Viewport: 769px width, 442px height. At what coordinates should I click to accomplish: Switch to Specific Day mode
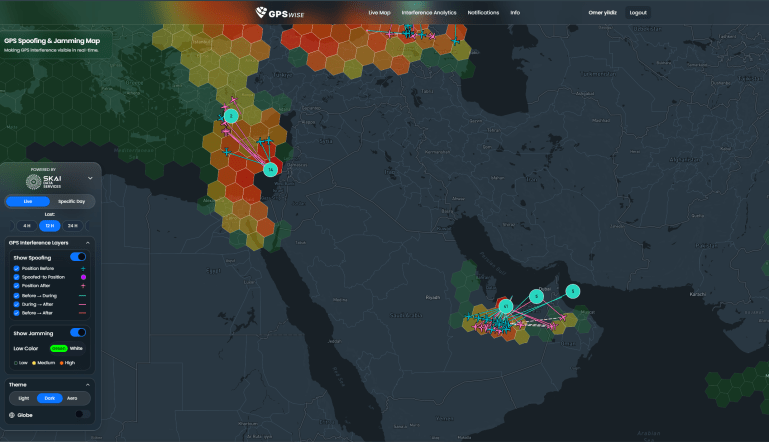click(72, 202)
